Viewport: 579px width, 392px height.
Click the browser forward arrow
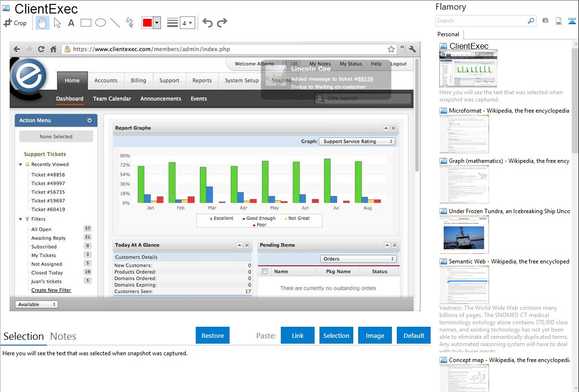pos(29,49)
